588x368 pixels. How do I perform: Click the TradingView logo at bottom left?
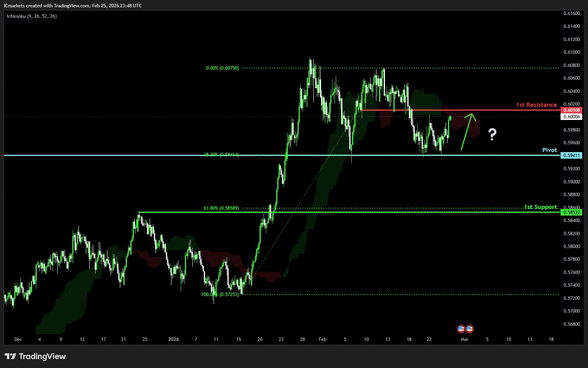tap(35, 356)
